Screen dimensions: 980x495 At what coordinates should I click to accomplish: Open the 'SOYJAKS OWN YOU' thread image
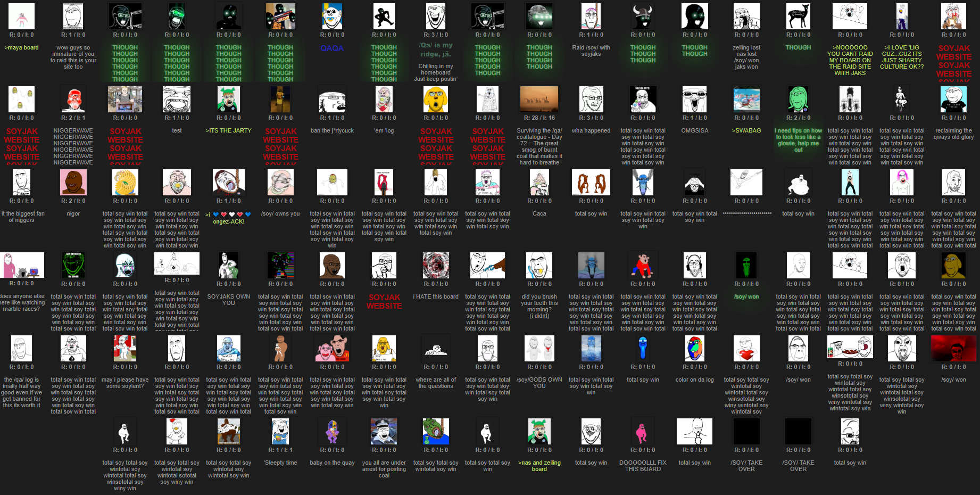coord(229,265)
